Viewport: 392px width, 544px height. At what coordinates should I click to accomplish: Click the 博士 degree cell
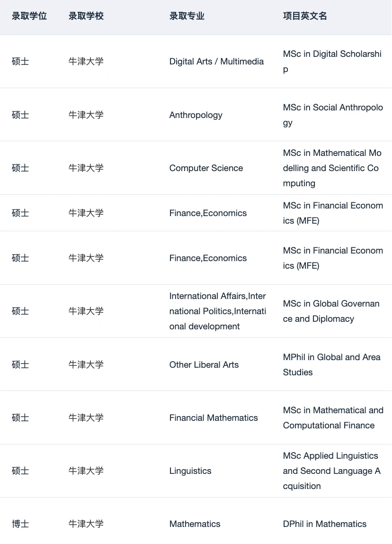coord(20,524)
